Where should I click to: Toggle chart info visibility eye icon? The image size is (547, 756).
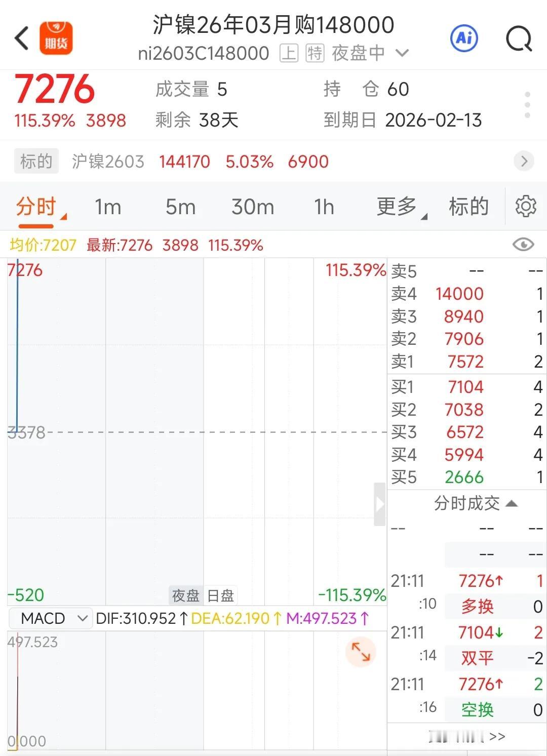click(523, 245)
